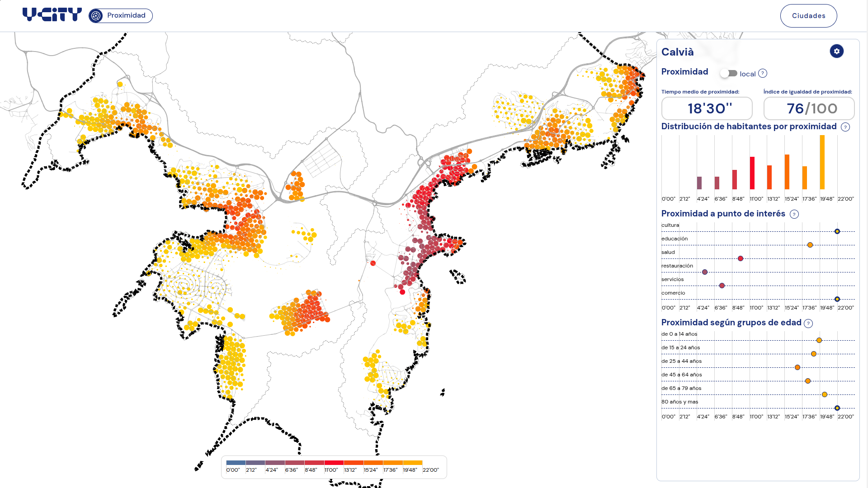
Task: Open help for Proximidad a punto de interés
Action: pyautogui.click(x=794, y=214)
